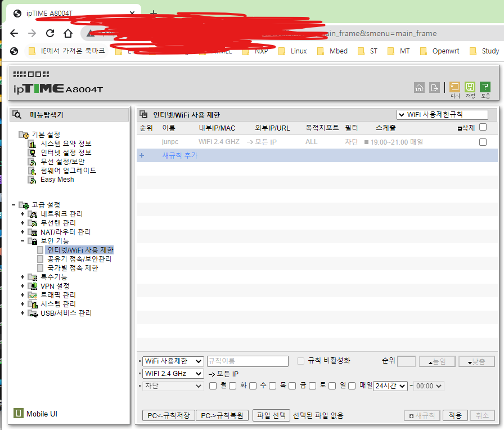The image size is (504, 430).
Task: Click the USB/서비스 관리 icon
Action: [x=33, y=313]
